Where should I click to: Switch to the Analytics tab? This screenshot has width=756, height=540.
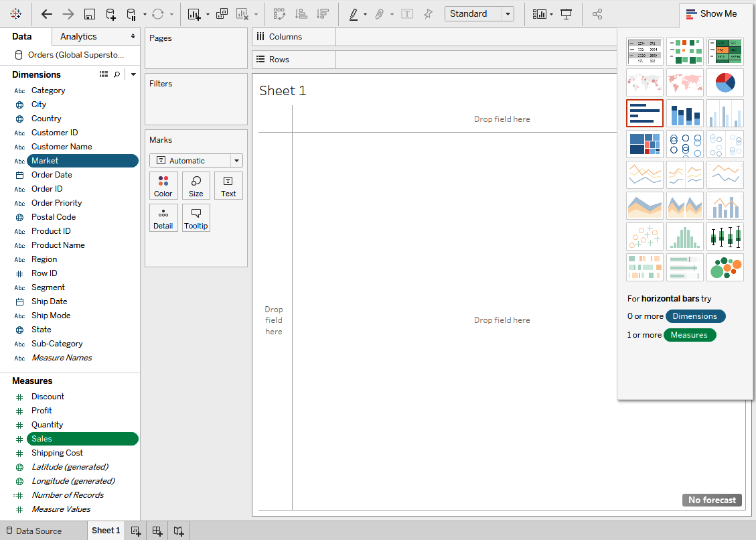point(78,37)
